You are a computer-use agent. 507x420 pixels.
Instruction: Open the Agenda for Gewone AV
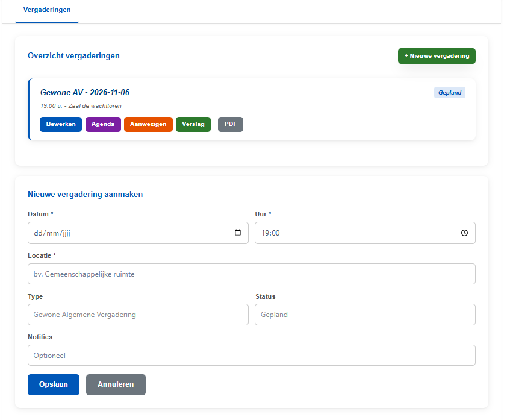103,124
